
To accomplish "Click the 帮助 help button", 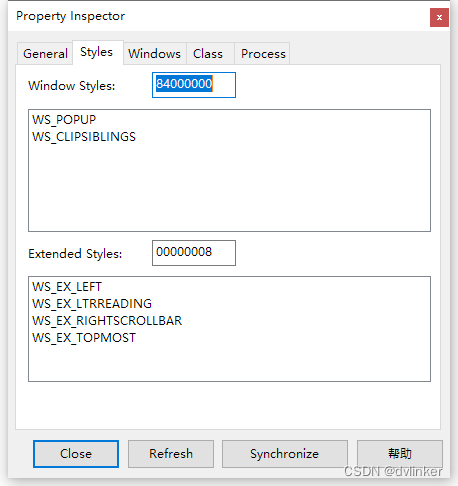I will (400, 454).
